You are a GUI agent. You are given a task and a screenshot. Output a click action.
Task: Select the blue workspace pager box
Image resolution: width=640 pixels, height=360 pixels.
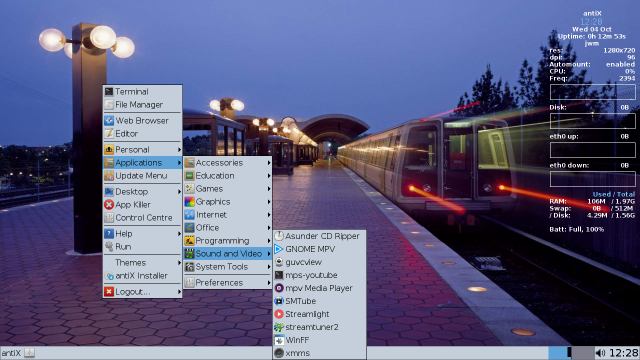tap(557, 353)
